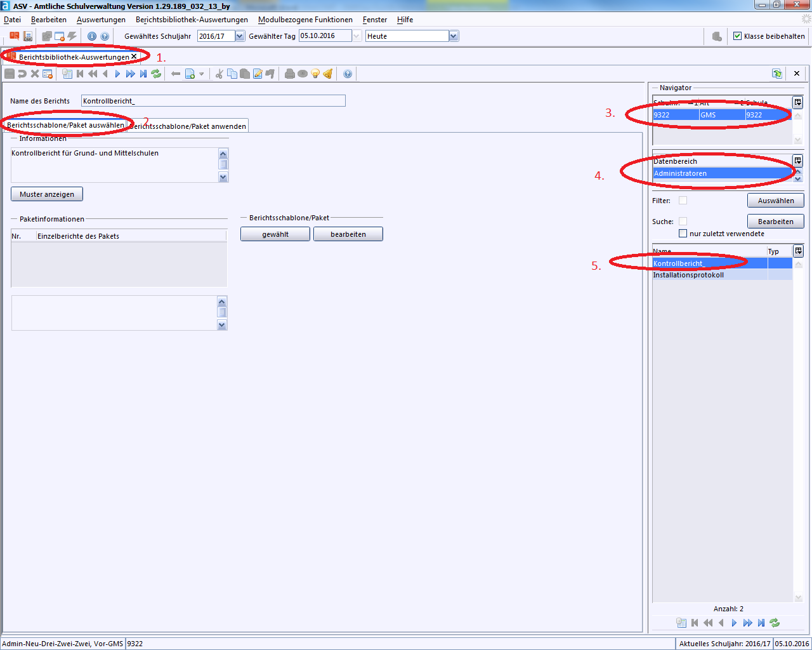Click the printer icon in report toolbar
The height and width of the screenshot is (650, 812).
(x=290, y=74)
